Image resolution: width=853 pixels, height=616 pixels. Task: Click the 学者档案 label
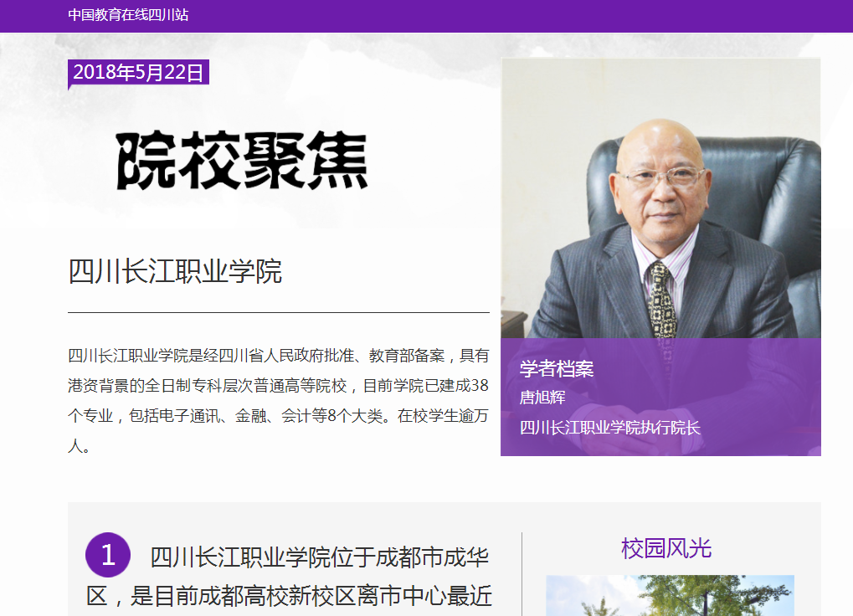(x=556, y=368)
